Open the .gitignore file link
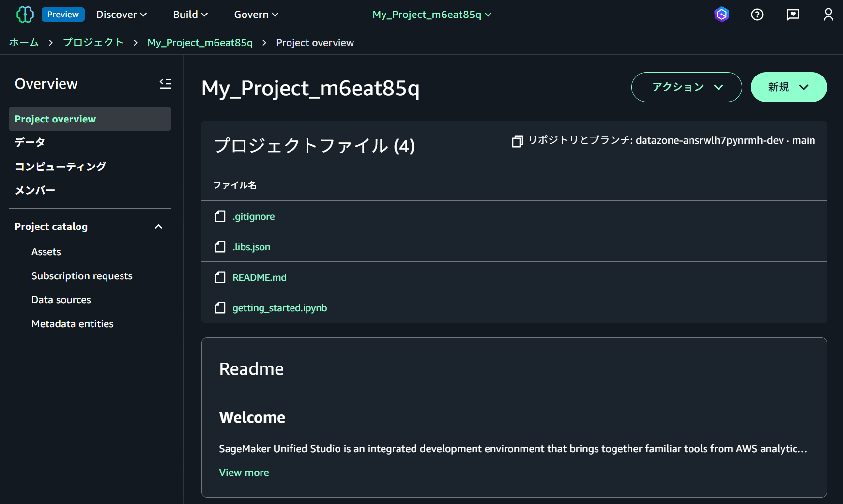The image size is (843, 504). tap(254, 216)
